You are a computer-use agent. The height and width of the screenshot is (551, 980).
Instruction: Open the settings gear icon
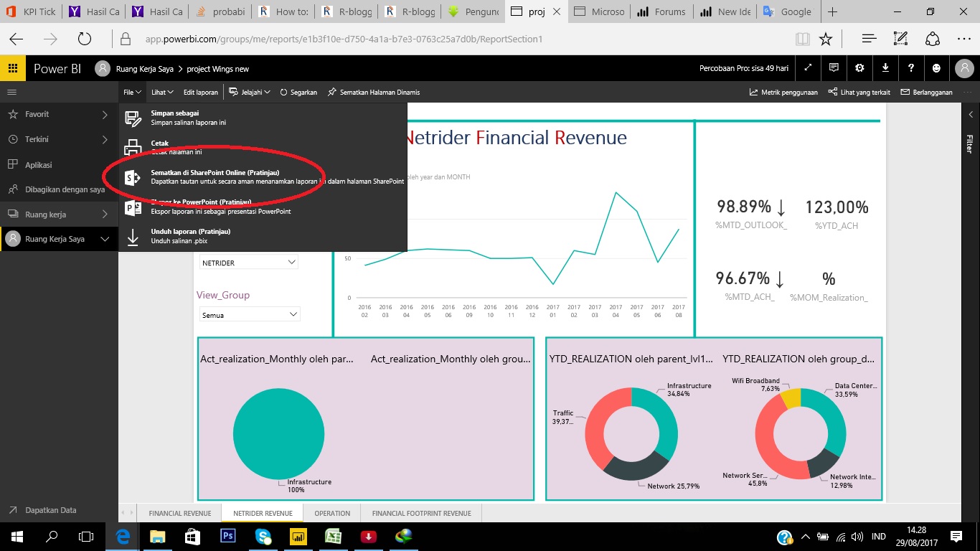pyautogui.click(x=859, y=68)
